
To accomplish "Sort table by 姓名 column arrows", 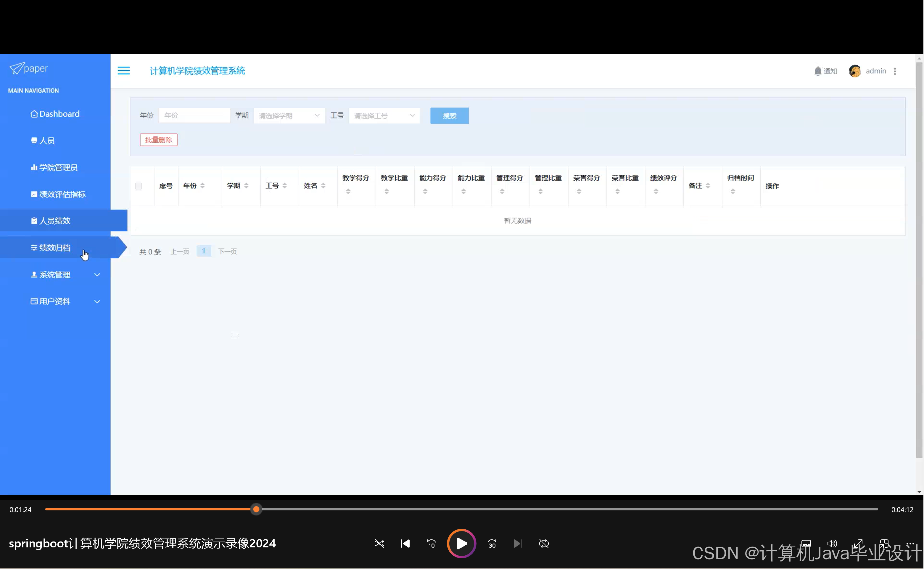I will [323, 186].
